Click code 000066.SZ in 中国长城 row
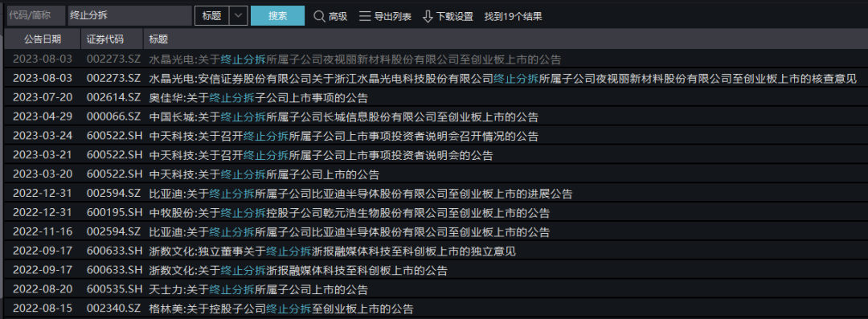The image size is (868, 319). tap(114, 117)
